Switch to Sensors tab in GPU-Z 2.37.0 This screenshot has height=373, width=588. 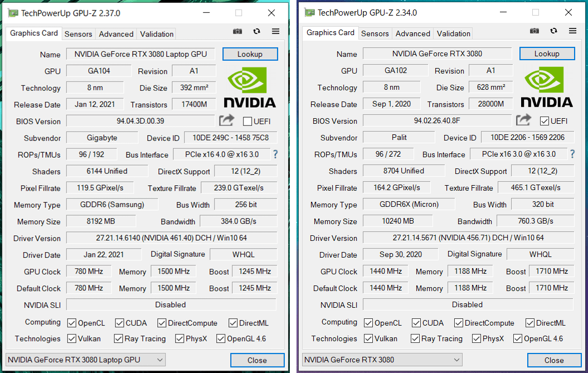pos(78,34)
